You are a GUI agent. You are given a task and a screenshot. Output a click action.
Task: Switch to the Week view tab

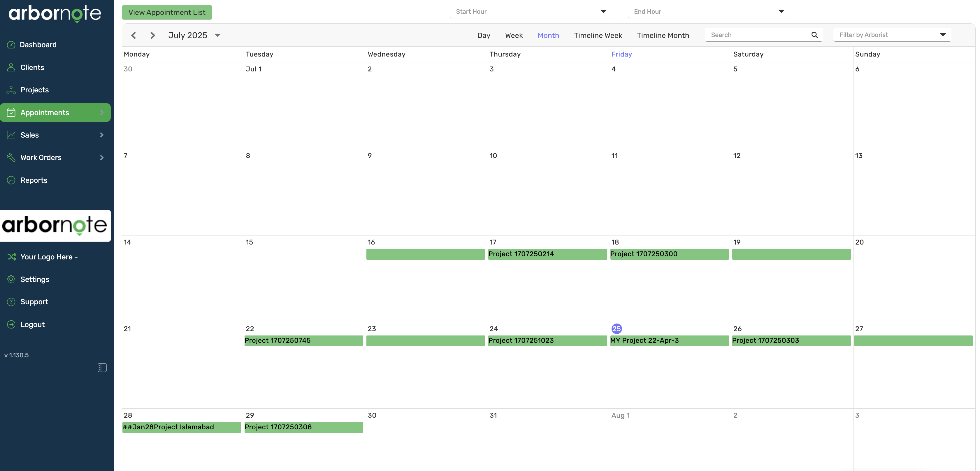click(x=514, y=35)
